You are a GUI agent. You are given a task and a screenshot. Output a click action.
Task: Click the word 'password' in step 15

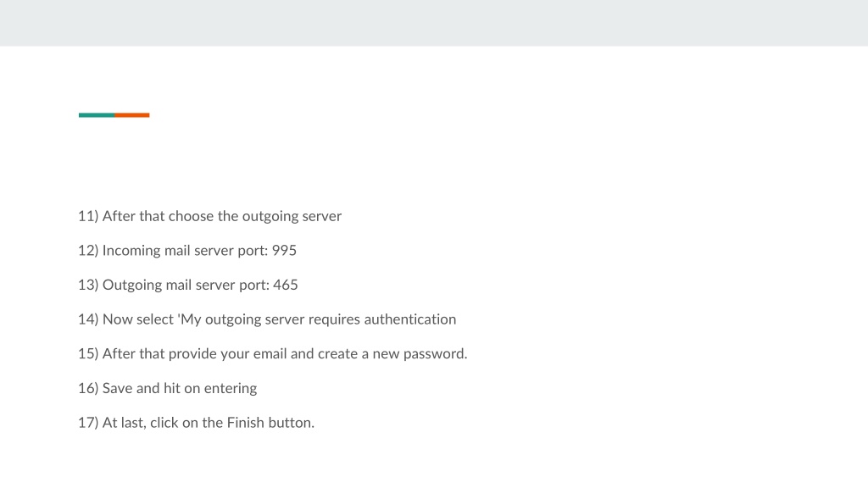coord(435,354)
